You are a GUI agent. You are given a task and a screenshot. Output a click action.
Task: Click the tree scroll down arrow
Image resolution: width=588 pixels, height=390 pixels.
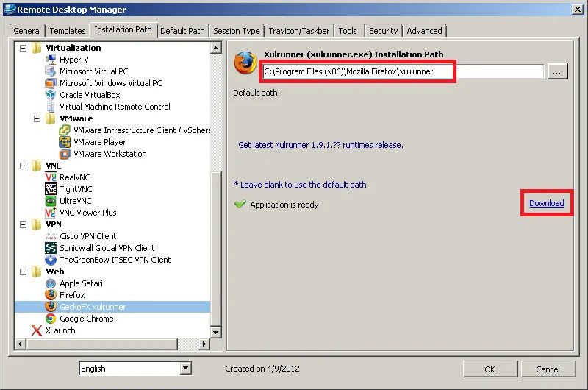click(215, 332)
